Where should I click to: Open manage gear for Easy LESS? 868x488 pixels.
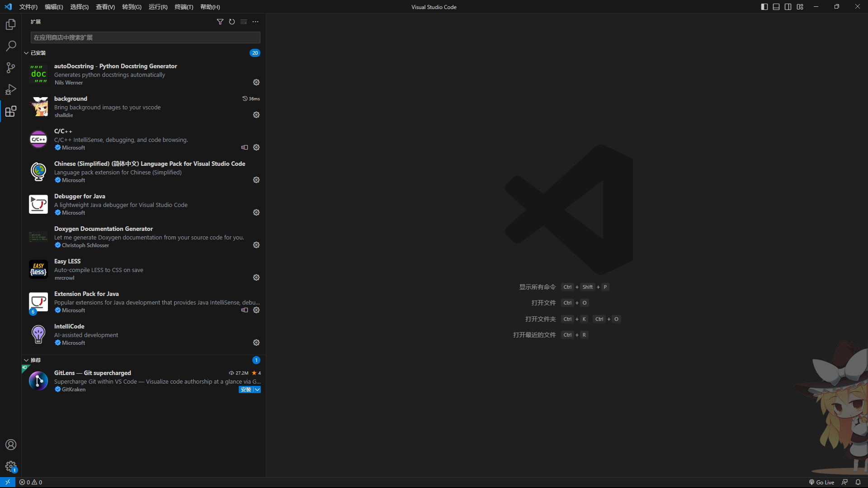(x=256, y=277)
